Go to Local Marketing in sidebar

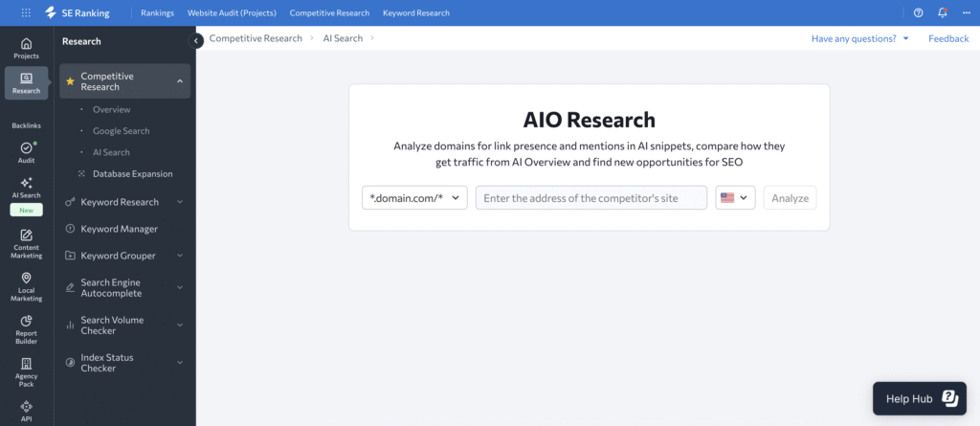tap(26, 286)
